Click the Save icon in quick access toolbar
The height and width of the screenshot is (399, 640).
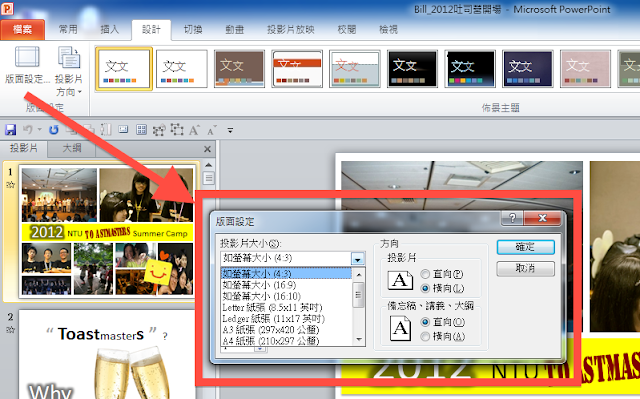pos(10,130)
